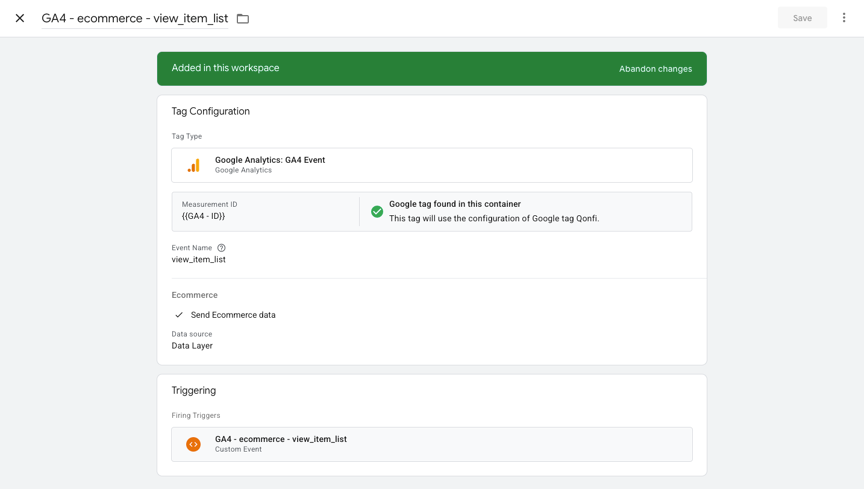This screenshot has width=864, height=489.
Task: Open the three-dot more actions menu
Action: click(x=844, y=18)
